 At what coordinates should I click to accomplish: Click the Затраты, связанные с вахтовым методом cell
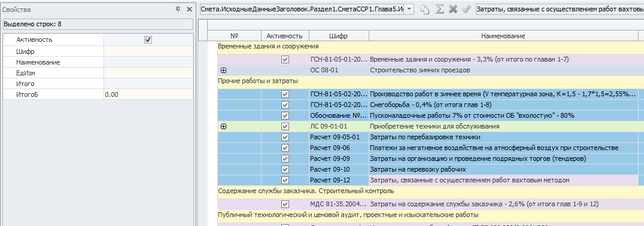(x=503, y=180)
